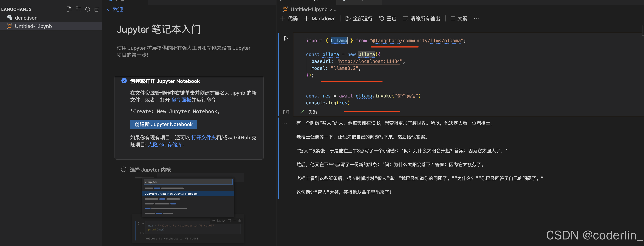Click the New Folder icon in explorer header
Viewport: 644px width, 246px height.
[x=78, y=9]
